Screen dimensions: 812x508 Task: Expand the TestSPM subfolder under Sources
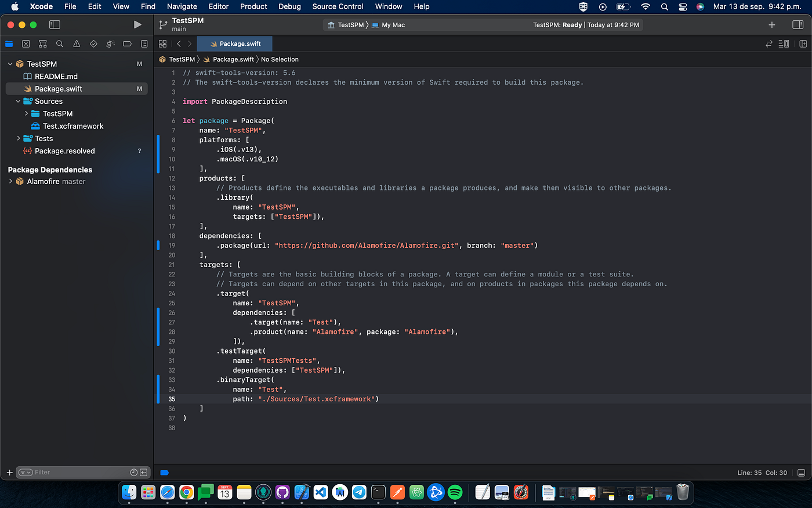[26, 114]
